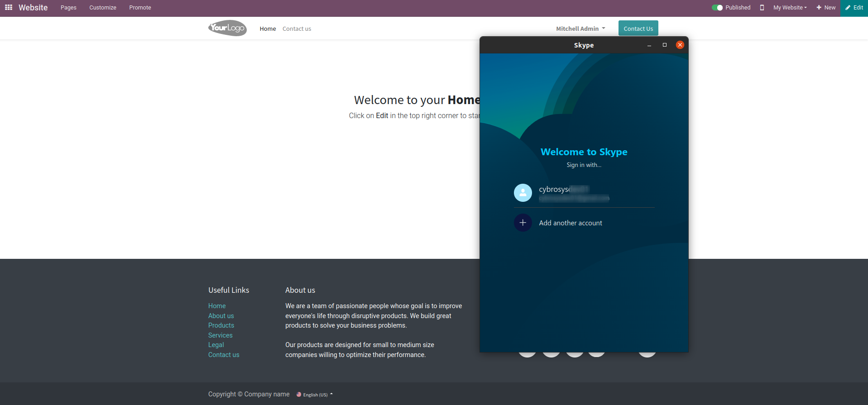Open the apps grid menu icon
Viewport: 868px width, 405px height.
[9, 8]
